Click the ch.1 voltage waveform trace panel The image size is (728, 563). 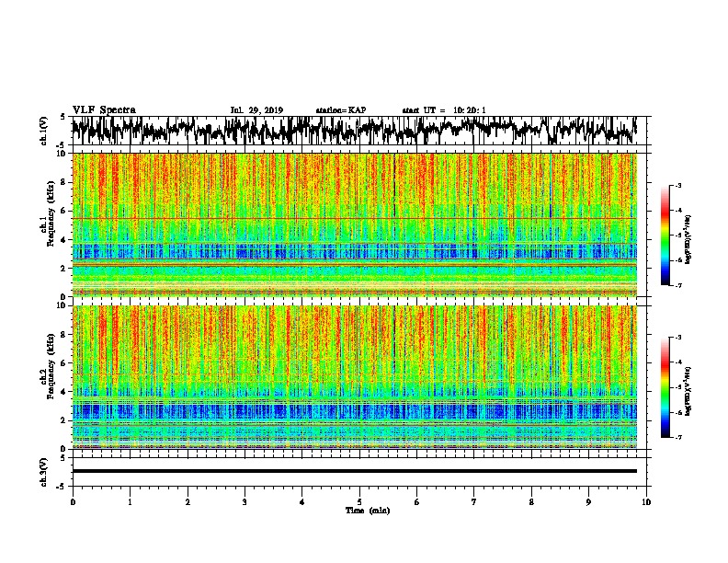point(358,131)
